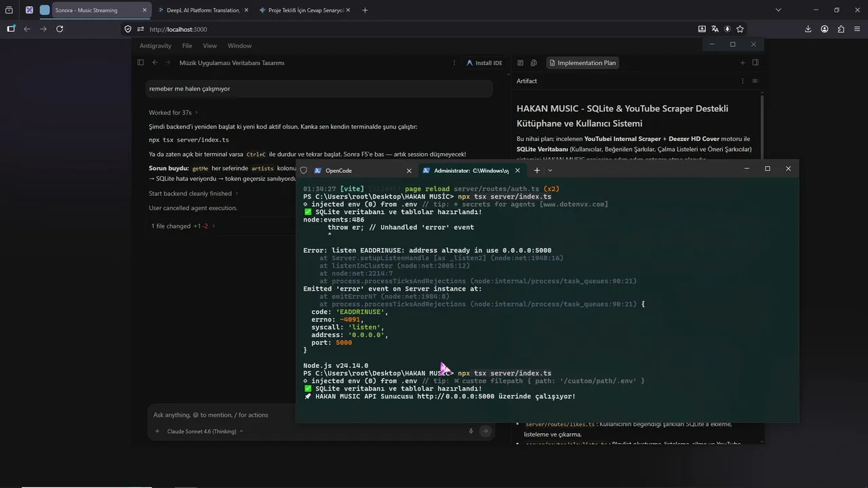
Task: Close the DeepL AI Platform tab
Action: point(245,10)
